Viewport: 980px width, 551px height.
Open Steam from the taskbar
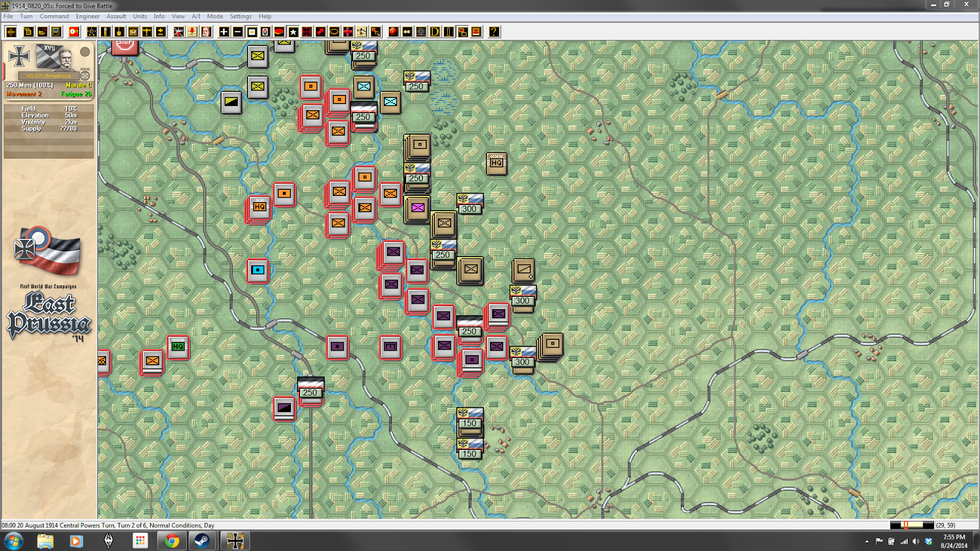(202, 541)
